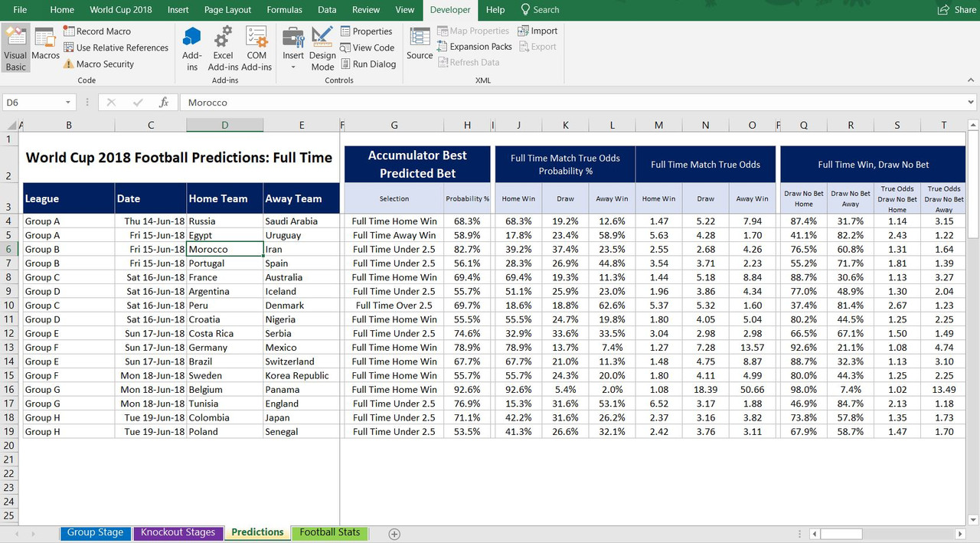
Task: Open the File menu
Action: 20,10
